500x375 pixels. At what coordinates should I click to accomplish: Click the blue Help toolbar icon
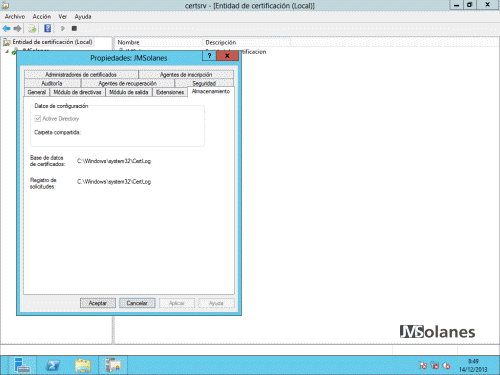tap(48, 28)
